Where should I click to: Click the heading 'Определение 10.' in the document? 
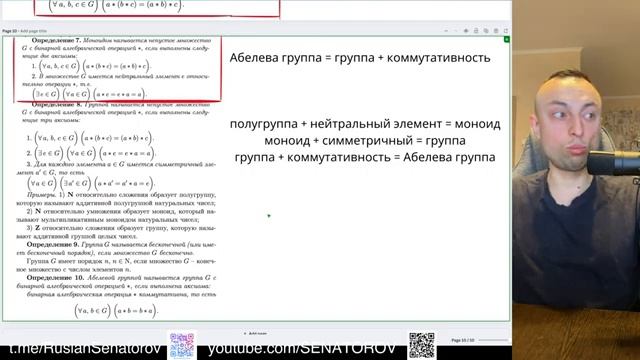(x=55, y=278)
